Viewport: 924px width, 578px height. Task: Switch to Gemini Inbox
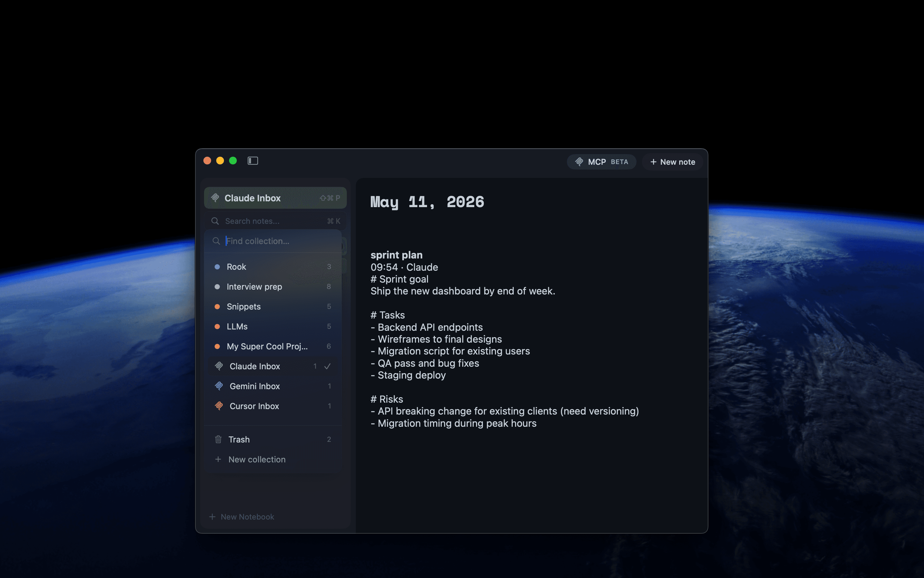tap(273, 386)
